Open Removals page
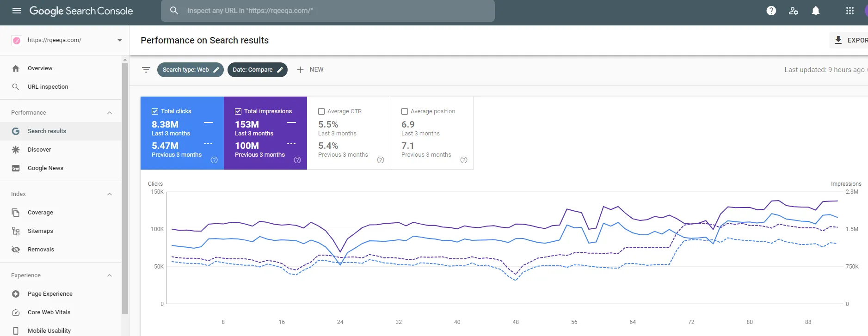The height and width of the screenshot is (336, 868). [61, 250]
